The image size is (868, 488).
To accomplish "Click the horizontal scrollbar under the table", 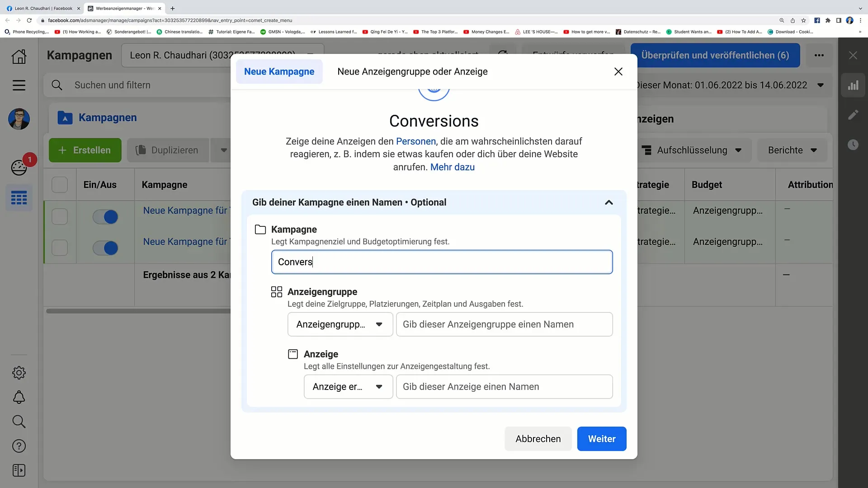I will [x=138, y=311].
